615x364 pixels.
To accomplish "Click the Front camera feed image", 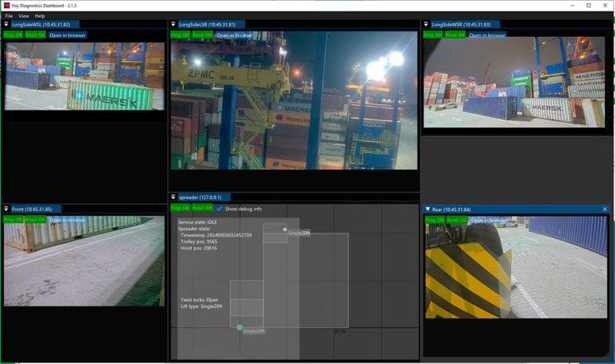I will click(85, 261).
